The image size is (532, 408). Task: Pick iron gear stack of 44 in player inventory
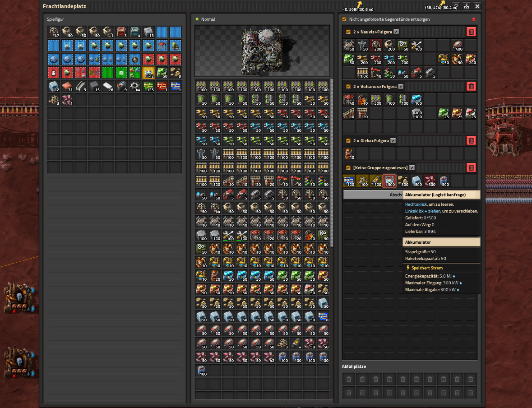[135, 86]
